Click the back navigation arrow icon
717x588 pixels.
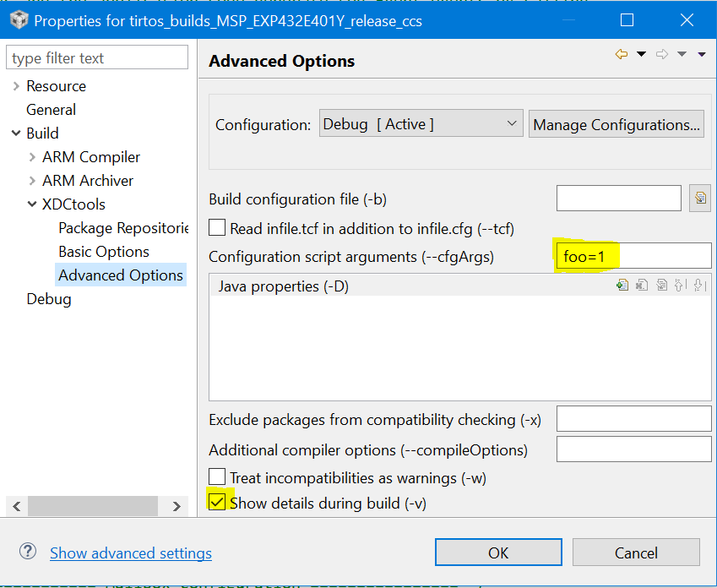(622, 55)
